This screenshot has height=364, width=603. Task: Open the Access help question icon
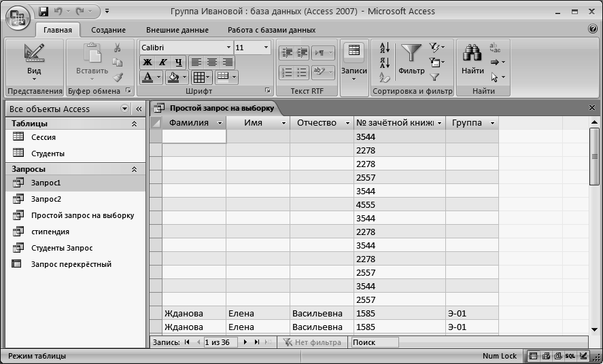pyautogui.click(x=593, y=29)
